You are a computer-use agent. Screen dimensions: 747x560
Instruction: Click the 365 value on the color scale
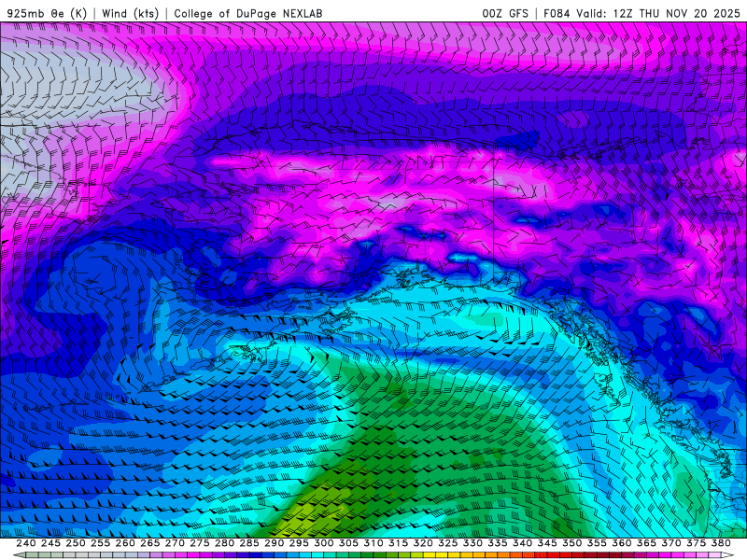646,543
